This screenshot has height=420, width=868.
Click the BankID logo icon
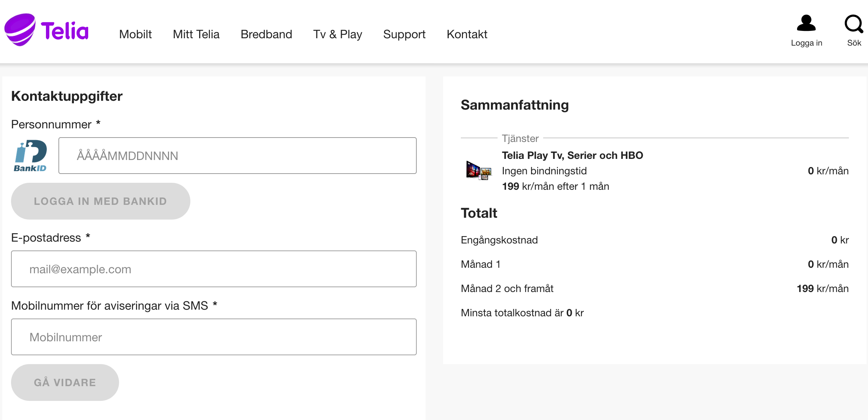pos(31,156)
